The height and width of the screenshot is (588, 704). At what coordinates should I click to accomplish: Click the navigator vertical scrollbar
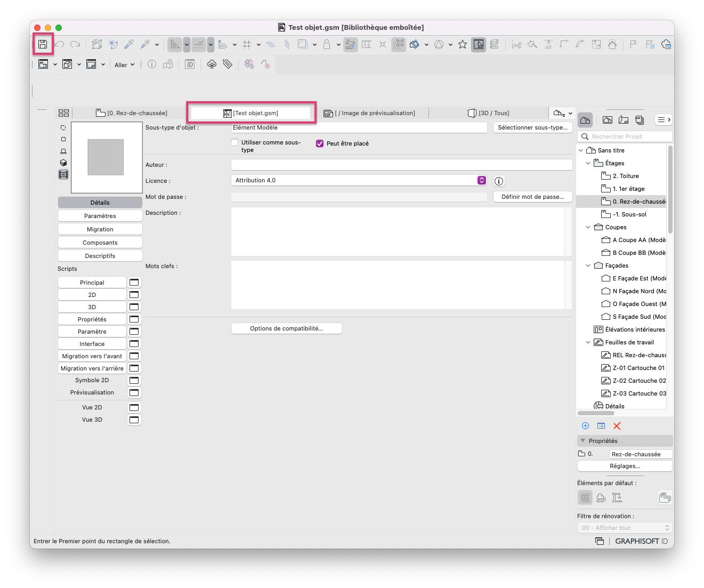point(670,190)
